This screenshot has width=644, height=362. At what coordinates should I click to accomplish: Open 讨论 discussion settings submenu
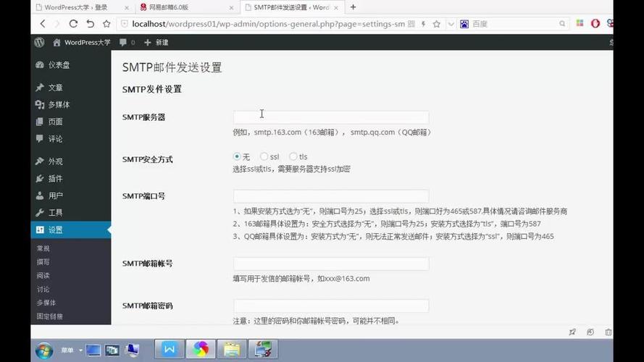(x=43, y=289)
